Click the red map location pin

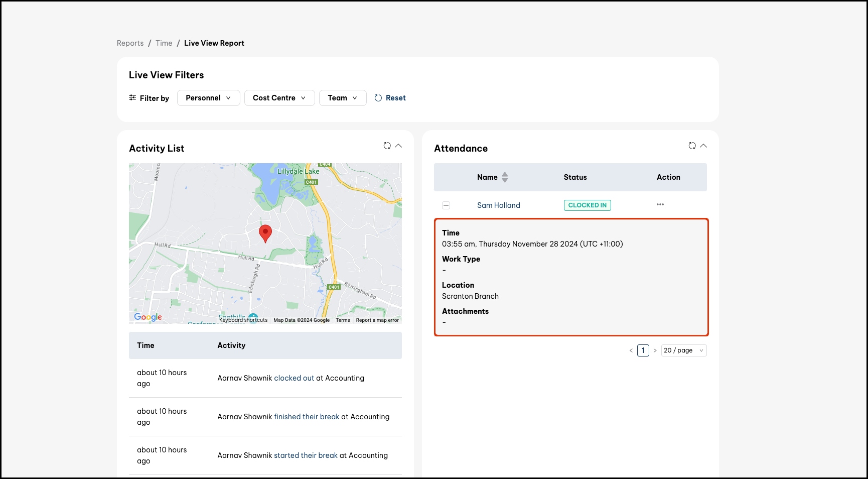pyautogui.click(x=265, y=233)
